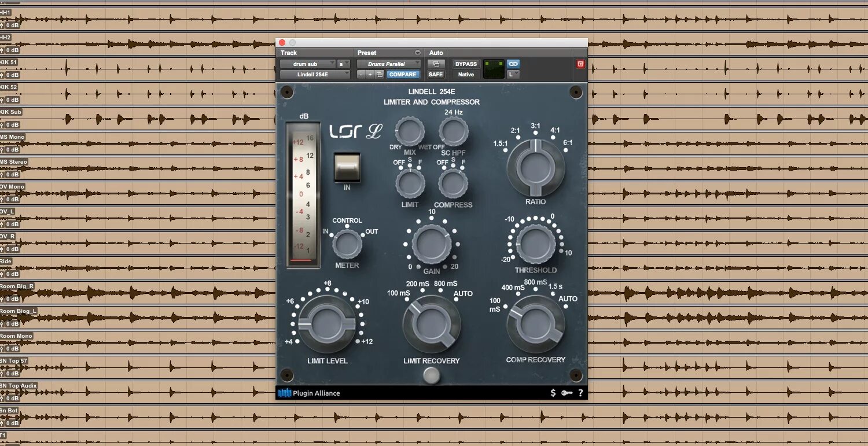
Task: Click the THRESHOLD knob
Action: [x=535, y=244]
